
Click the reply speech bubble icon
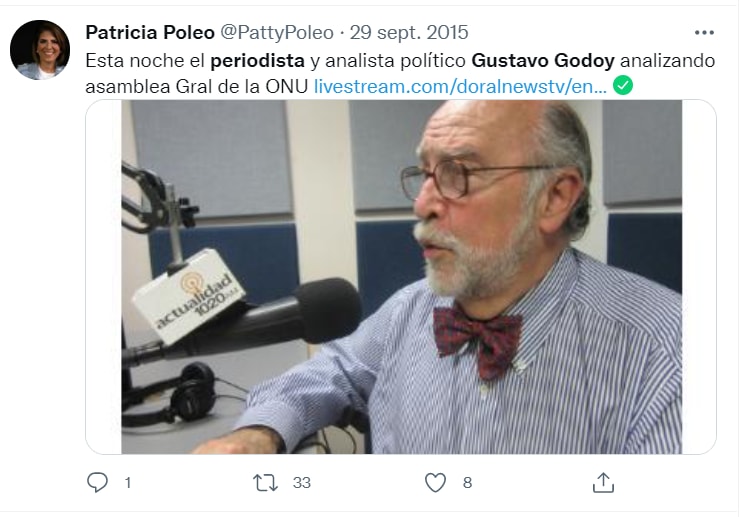click(97, 483)
